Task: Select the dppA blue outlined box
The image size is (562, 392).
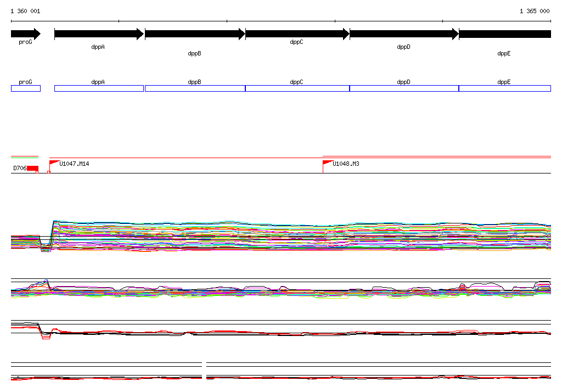Action: tap(99, 88)
